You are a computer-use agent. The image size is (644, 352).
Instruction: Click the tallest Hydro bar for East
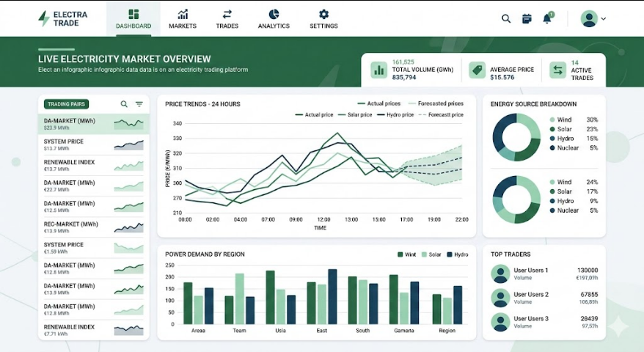pyautogui.click(x=332, y=296)
